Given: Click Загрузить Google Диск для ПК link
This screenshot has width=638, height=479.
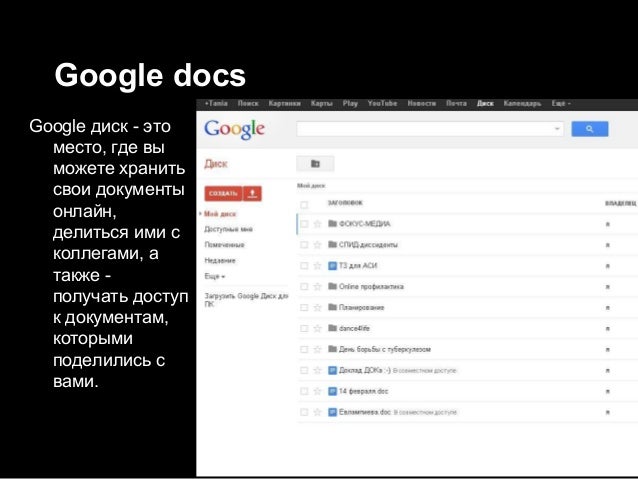Looking at the screenshot, I should (x=246, y=300).
